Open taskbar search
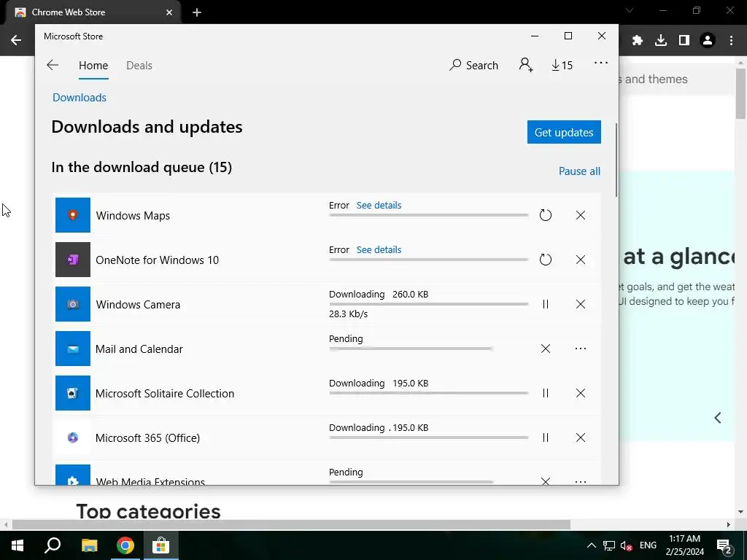 pos(53,545)
